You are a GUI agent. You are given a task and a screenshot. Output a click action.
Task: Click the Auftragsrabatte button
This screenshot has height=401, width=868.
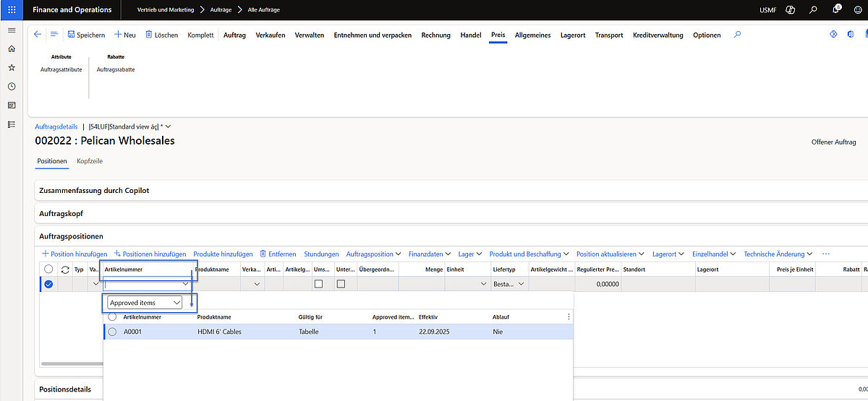pyautogui.click(x=116, y=69)
